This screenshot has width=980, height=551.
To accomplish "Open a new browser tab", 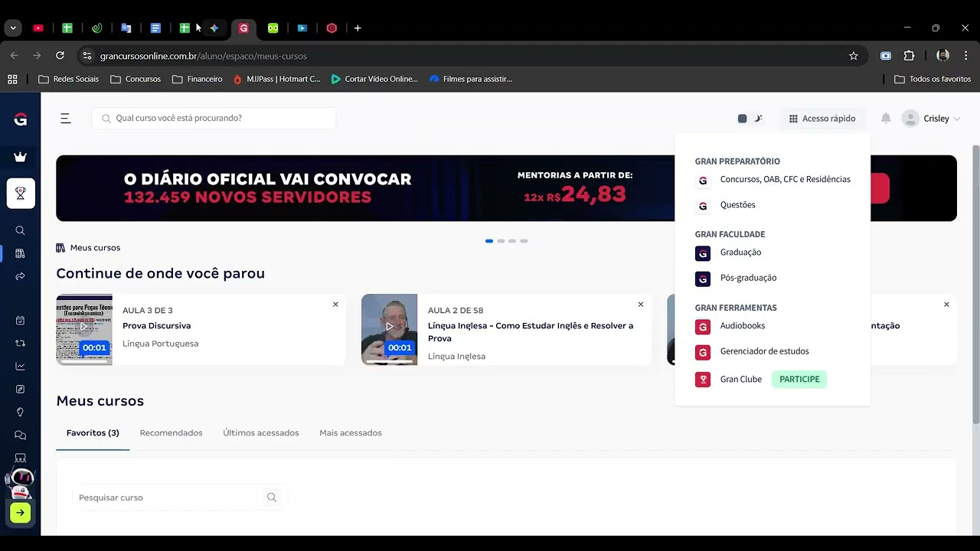I will point(358,28).
